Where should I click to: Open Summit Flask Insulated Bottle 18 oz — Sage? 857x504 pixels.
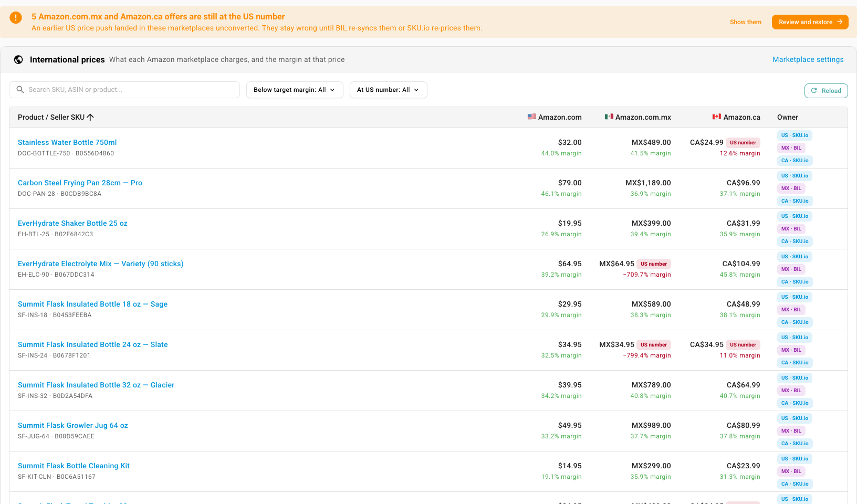point(92,304)
